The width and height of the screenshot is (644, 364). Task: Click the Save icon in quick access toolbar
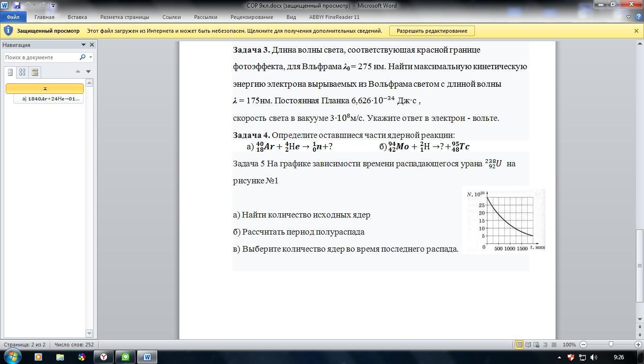click(x=17, y=6)
